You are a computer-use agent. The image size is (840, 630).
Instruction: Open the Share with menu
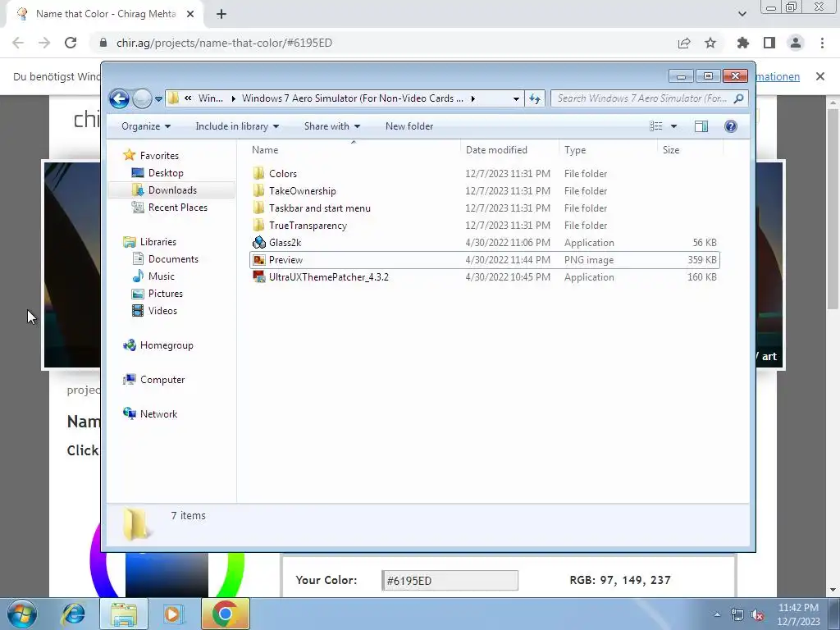pos(331,126)
